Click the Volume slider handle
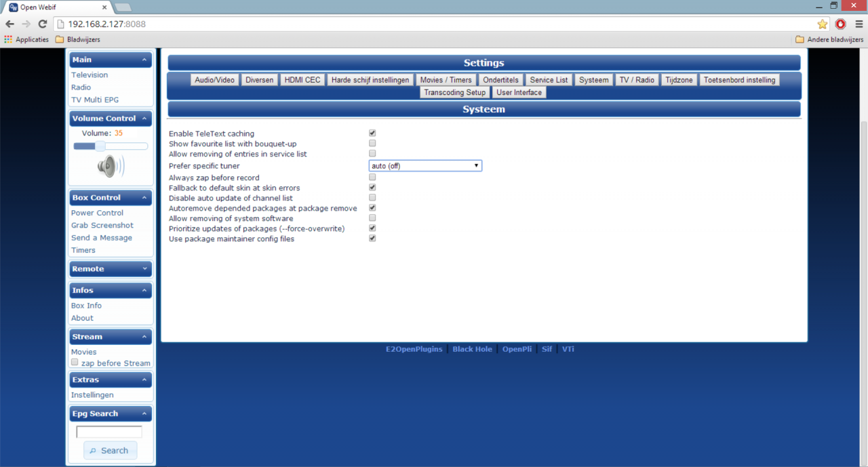868x467 pixels. tap(100, 146)
